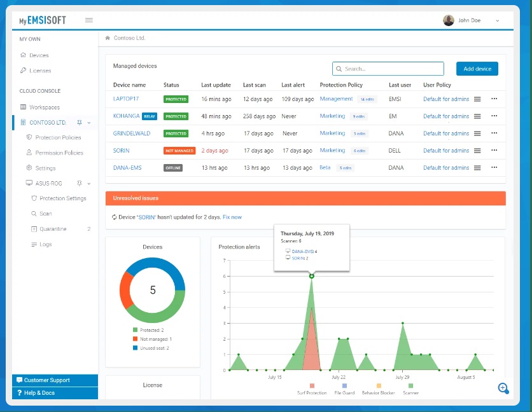532x412 pixels.
Task: Click the 'SORIN' link in unresolved issue
Action: (146, 217)
